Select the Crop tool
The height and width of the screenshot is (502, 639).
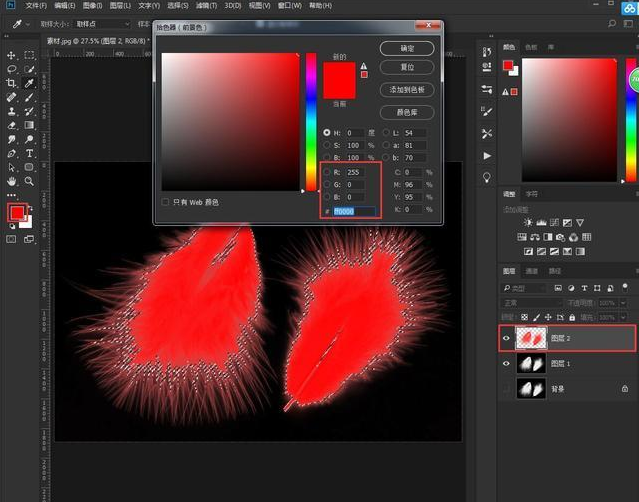coord(11,84)
